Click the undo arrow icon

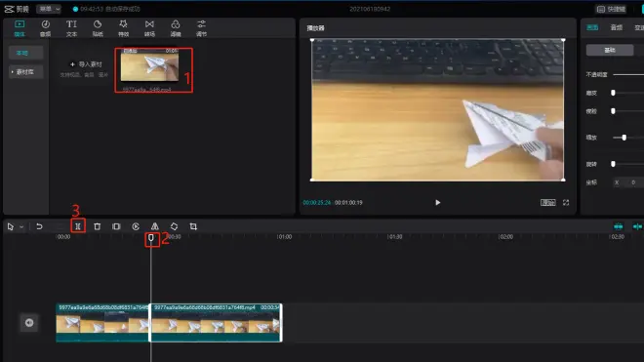tap(39, 226)
